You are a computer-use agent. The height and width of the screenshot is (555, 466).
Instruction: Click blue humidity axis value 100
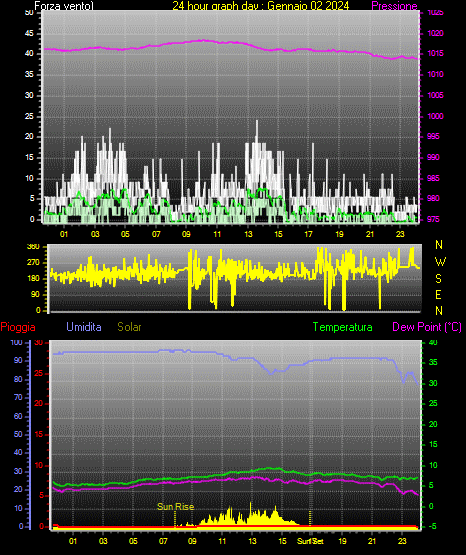[17, 342]
